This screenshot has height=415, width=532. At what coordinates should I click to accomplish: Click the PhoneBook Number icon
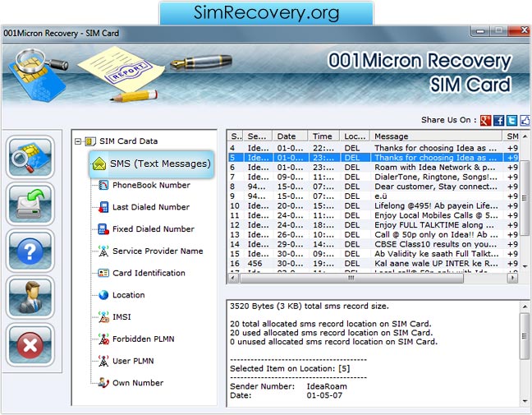pyautogui.click(x=103, y=185)
